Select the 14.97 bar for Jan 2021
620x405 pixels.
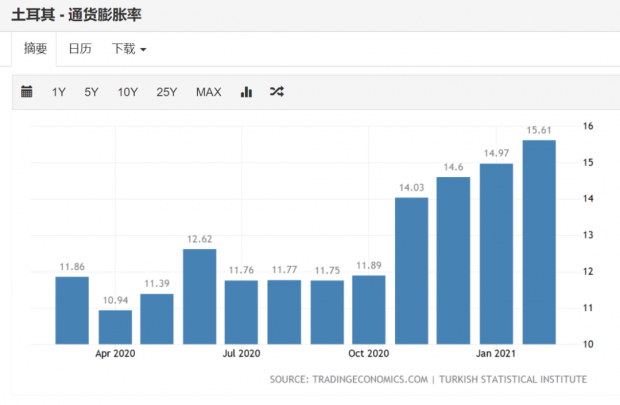[x=496, y=254]
